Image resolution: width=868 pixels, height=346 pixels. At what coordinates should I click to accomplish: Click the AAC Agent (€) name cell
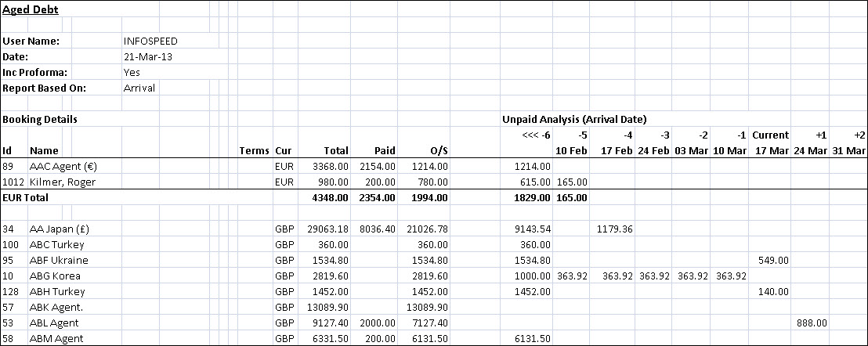63,166
